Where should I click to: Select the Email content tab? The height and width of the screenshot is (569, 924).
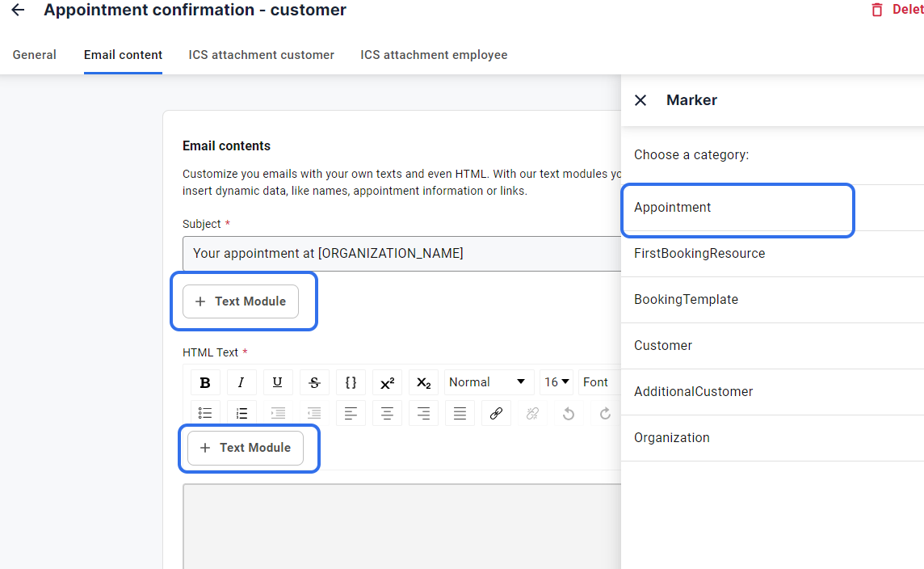(123, 55)
